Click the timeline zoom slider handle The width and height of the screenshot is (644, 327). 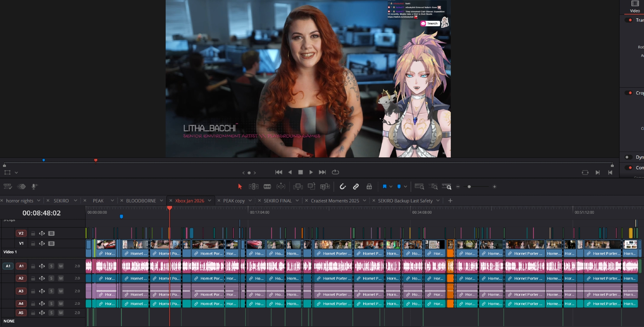coord(469,187)
